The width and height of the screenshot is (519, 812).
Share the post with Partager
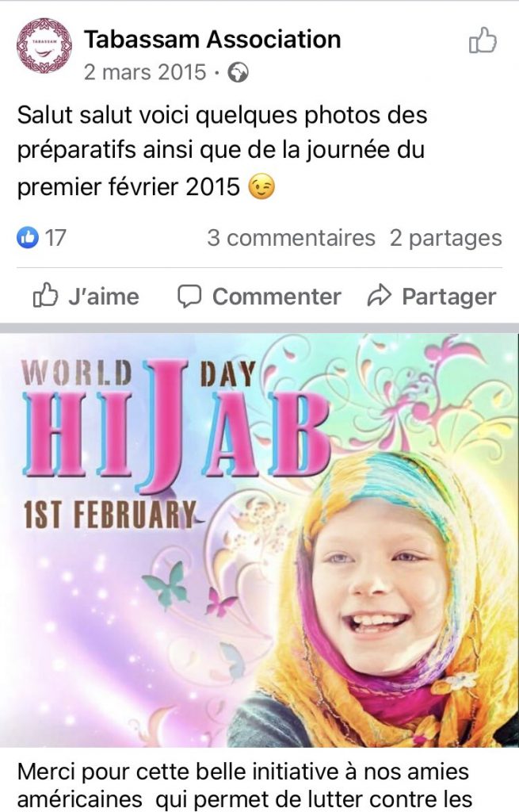[432, 297]
